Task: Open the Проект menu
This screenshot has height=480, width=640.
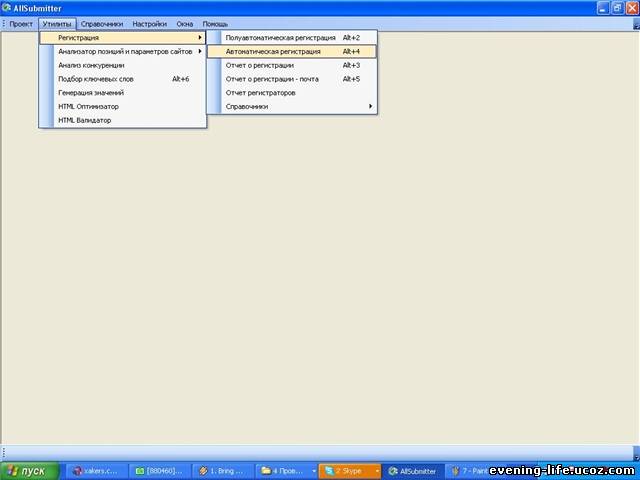Action: click(21, 24)
